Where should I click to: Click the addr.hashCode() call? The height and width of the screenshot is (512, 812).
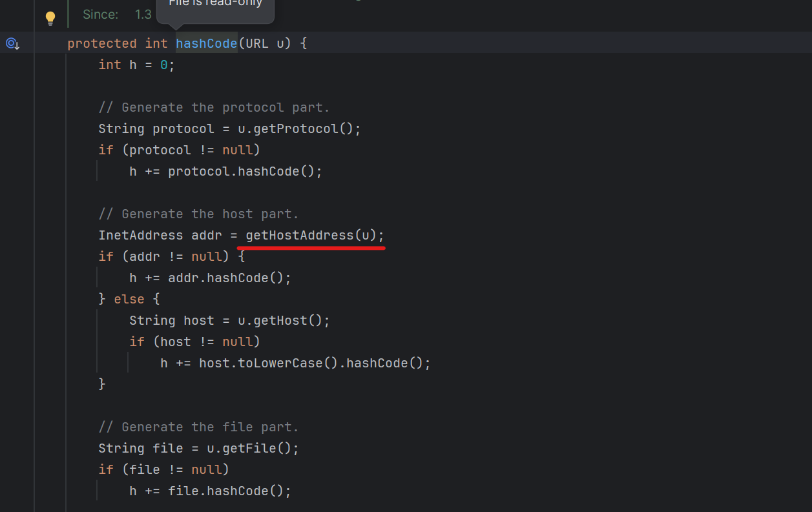(229, 278)
